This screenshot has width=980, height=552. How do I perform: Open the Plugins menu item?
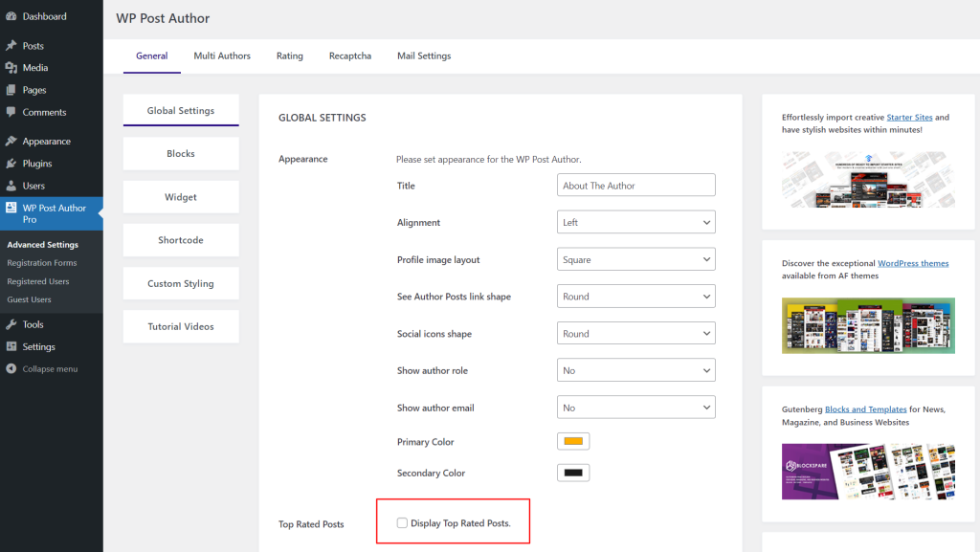click(52, 164)
